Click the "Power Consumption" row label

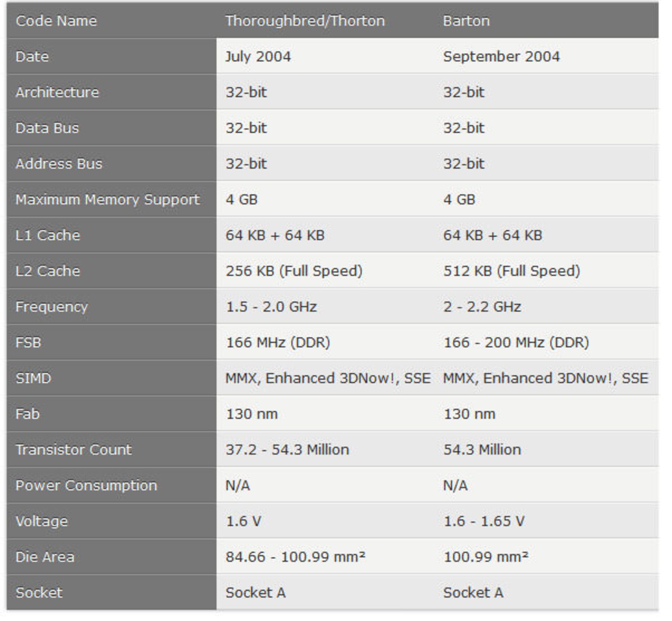click(86, 485)
